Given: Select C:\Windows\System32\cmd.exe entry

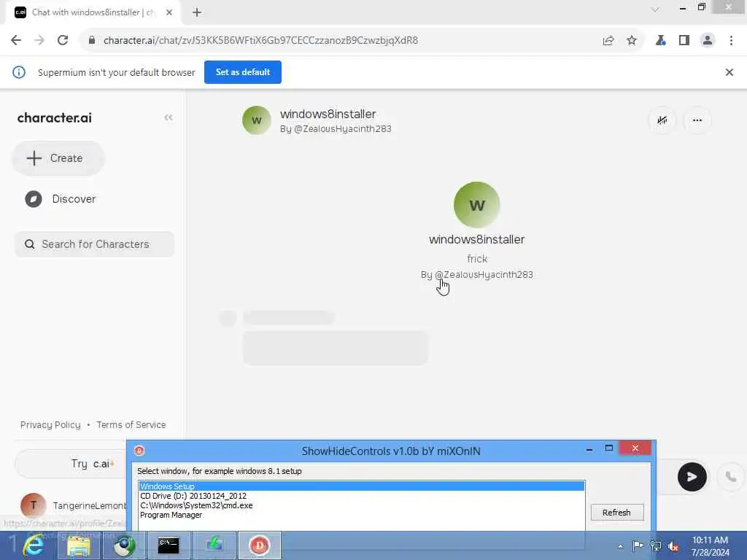Looking at the screenshot, I should pos(362,505).
